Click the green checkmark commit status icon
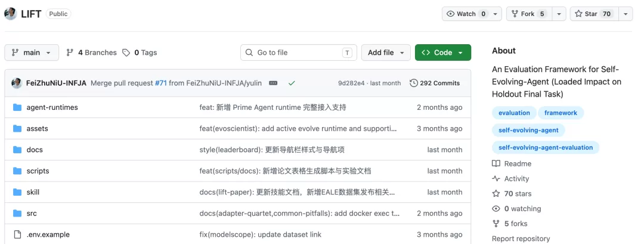This screenshot has height=244, width=644. click(x=292, y=83)
